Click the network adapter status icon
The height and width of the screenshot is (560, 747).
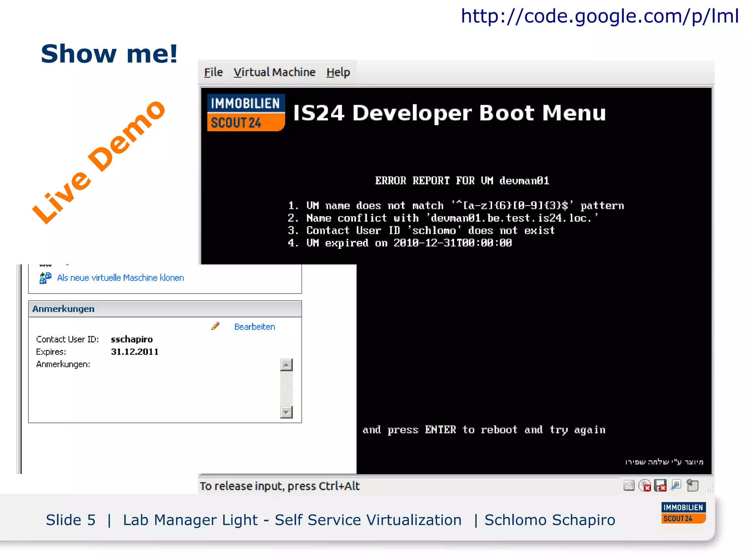(676, 485)
